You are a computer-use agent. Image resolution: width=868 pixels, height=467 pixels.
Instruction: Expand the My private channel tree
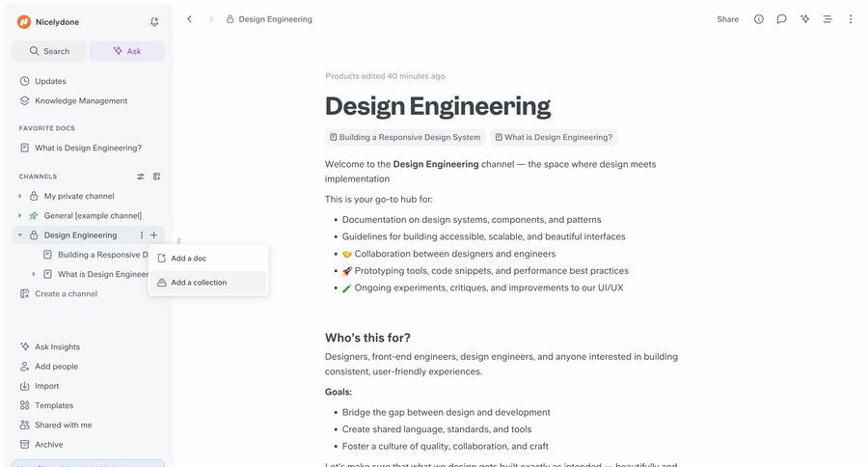coord(20,196)
